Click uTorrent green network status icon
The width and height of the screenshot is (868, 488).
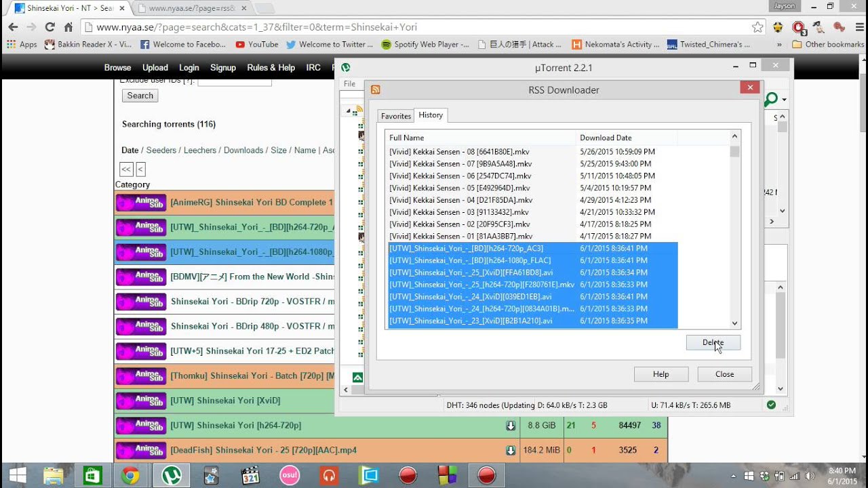point(771,405)
